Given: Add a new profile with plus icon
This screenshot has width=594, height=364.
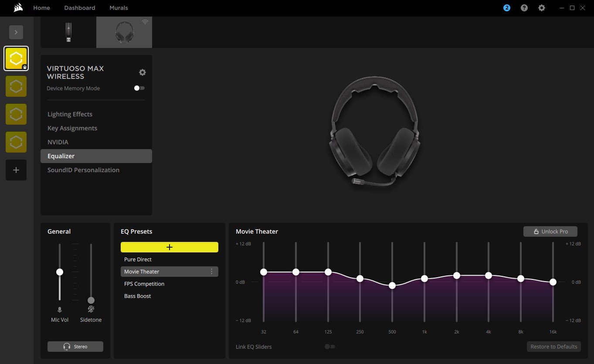Looking at the screenshot, I should click(16, 170).
